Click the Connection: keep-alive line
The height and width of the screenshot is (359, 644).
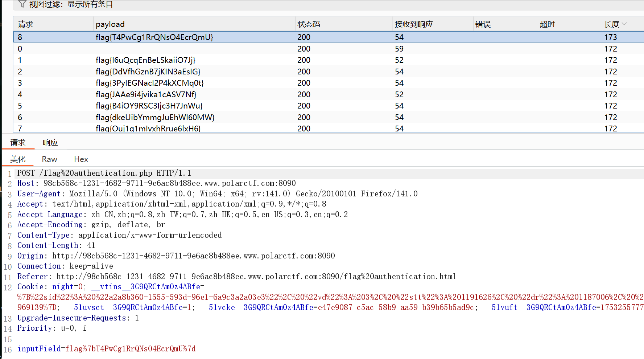[x=65, y=266]
